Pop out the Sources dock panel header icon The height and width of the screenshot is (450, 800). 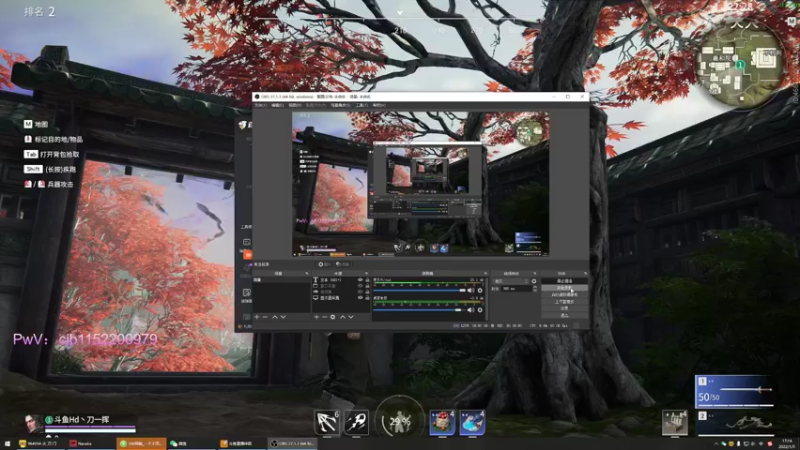(366, 273)
